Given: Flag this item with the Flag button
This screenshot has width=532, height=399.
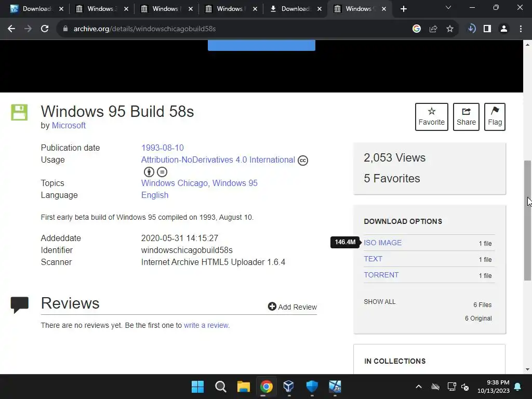Looking at the screenshot, I should click(x=495, y=117).
